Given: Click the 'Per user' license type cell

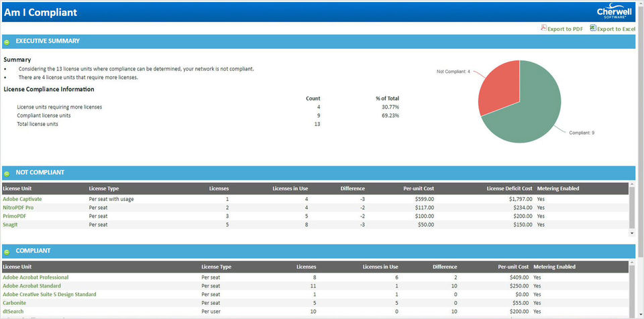Looking at the screenshot, I should pos(211,312).
